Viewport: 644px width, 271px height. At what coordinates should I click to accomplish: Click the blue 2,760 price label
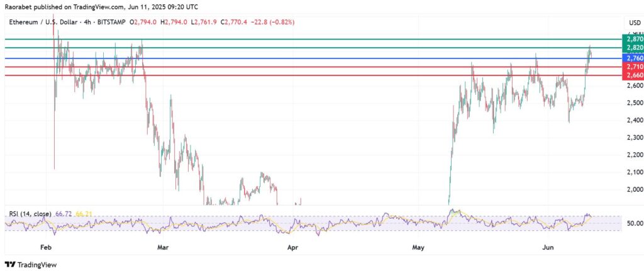click(631, 58)
